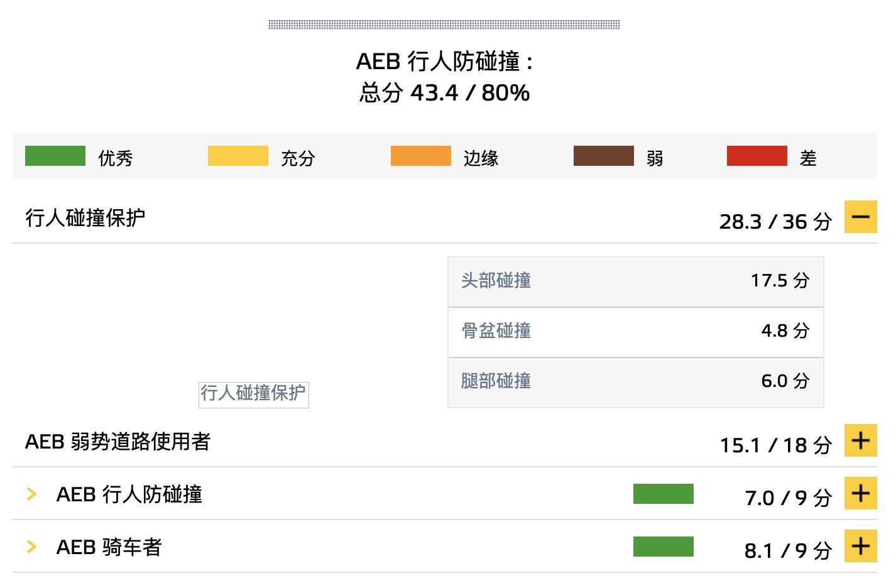Click the 行人碰撞保护 tooltip label near the diagram
This screenshot has height=588, width=896.
pos(253,395)
